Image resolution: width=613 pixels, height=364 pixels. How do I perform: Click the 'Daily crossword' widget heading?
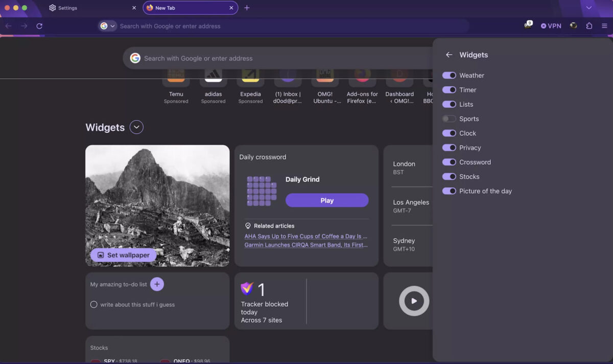[263, 157]
